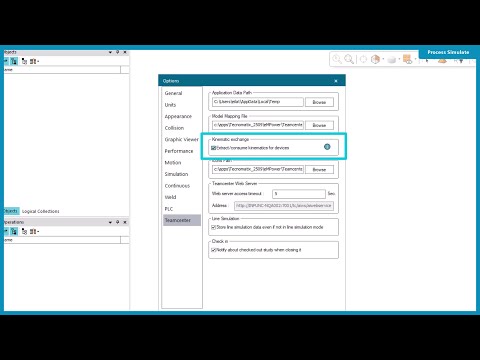Switch to the Logical Collections tab
Viewport: 480px width, 360px height.
coord(40,211)
